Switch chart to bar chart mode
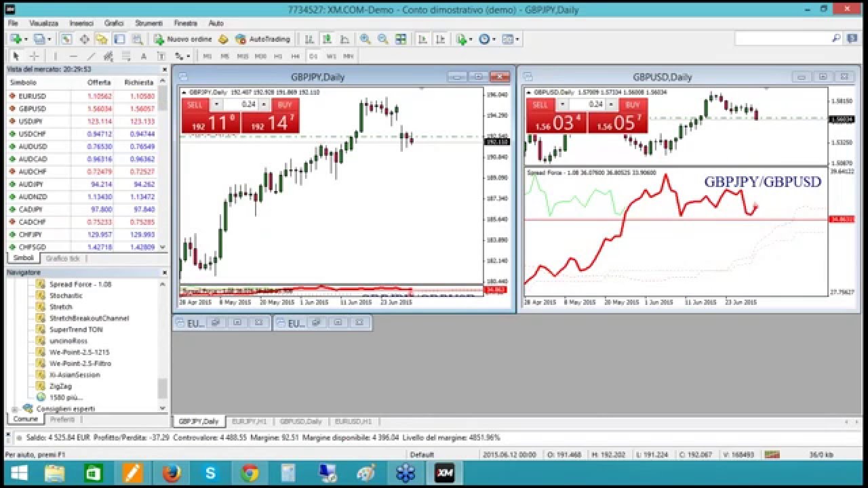Screen dimensions: 868x488 coord(309,39)
